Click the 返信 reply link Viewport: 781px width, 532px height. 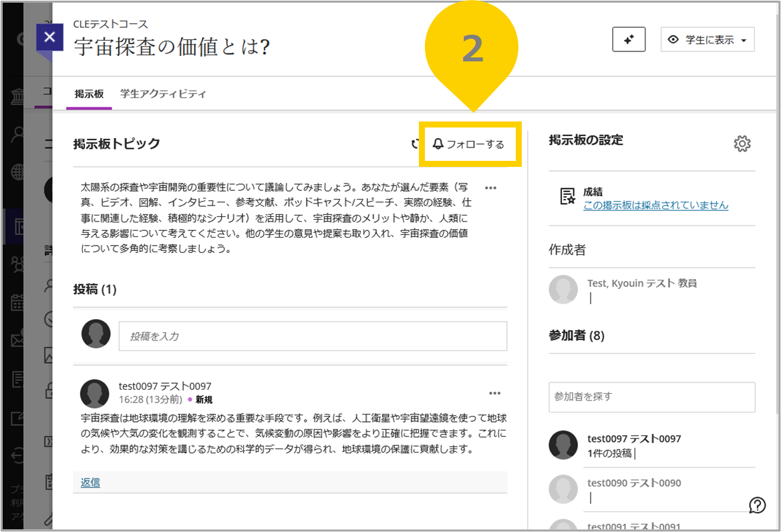tap(90, 482)
